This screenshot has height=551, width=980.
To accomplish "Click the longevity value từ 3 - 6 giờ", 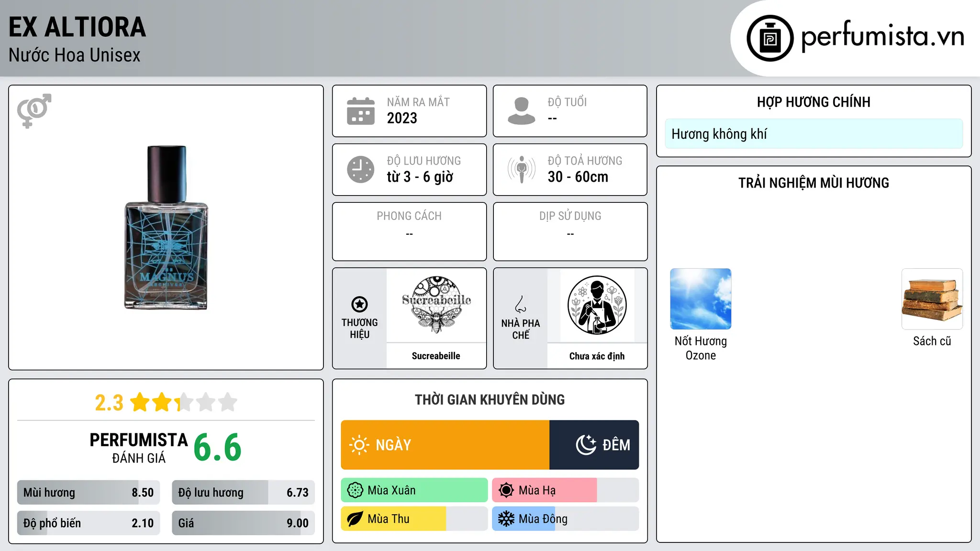I will 420,177.
